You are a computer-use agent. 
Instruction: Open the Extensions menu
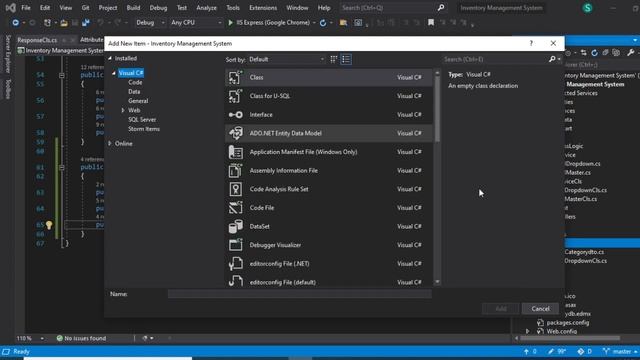263,8
